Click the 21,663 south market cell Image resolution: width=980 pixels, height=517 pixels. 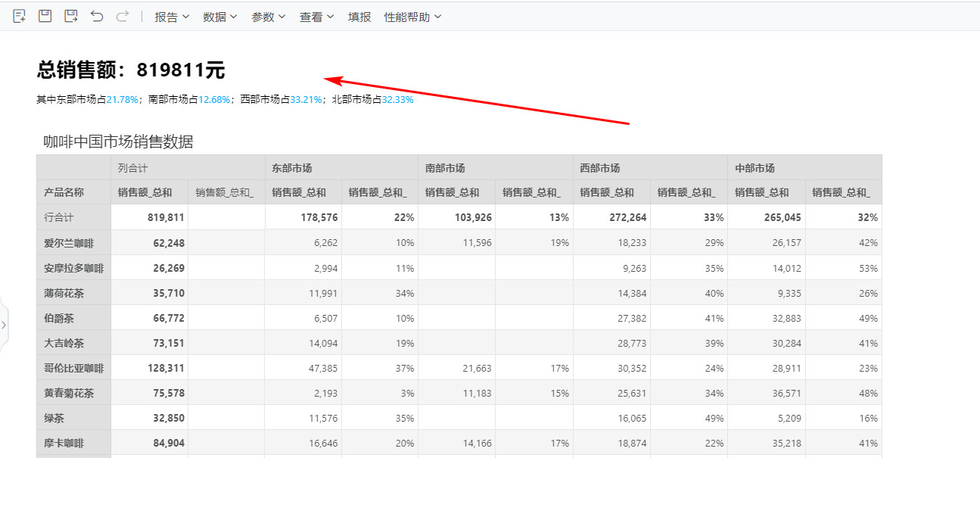click(456, 368)
